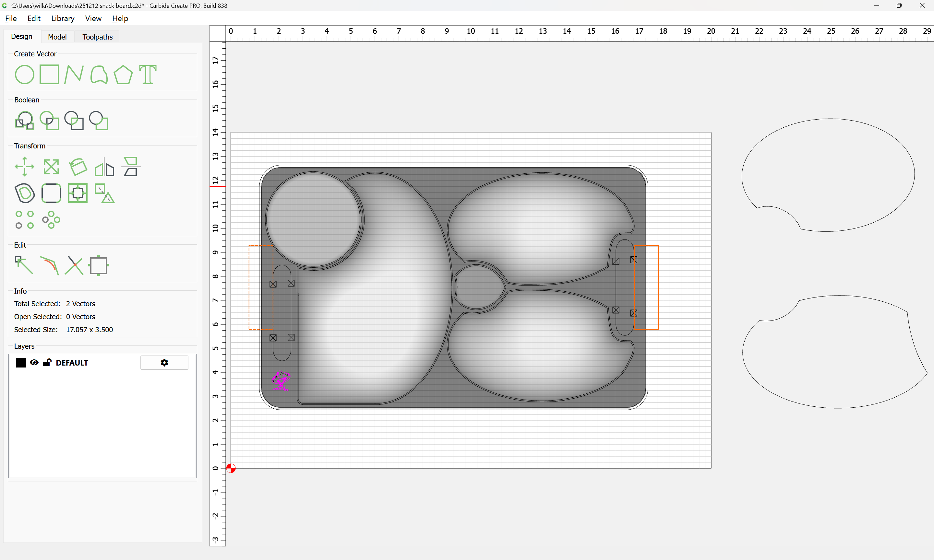Choose the Create Text tool
This screenshot has height=560, width=934.
tap(148, 74)
